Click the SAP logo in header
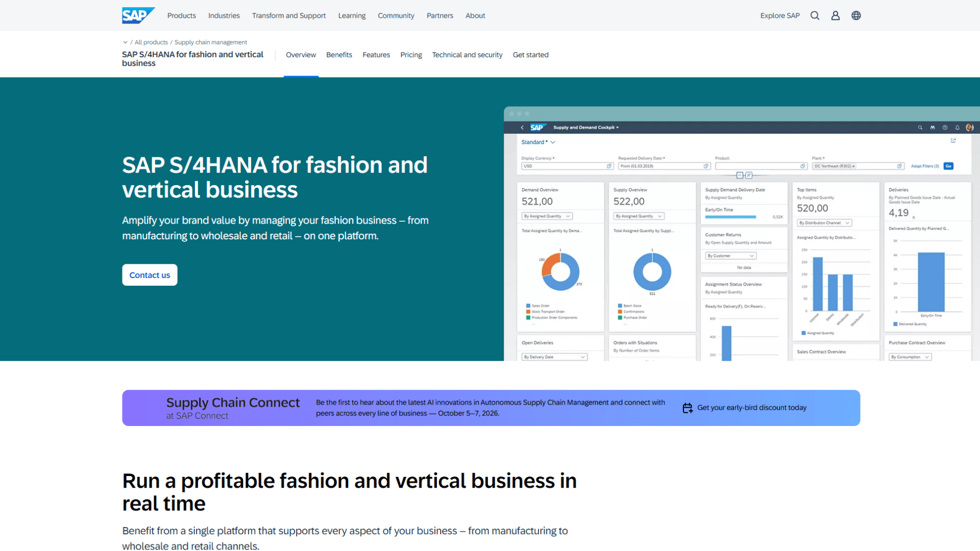The image size is (980, 551). tap(138, 15)
